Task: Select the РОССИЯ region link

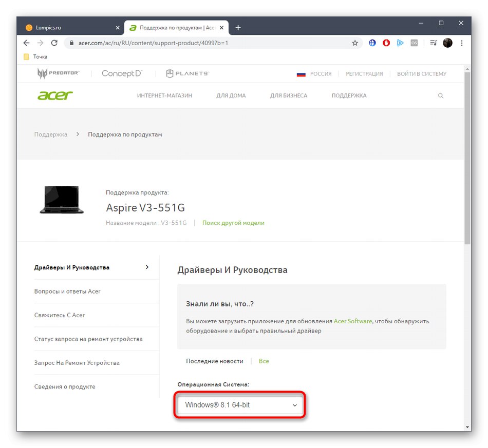Action: pyautogui.click(x=321, y=74)
